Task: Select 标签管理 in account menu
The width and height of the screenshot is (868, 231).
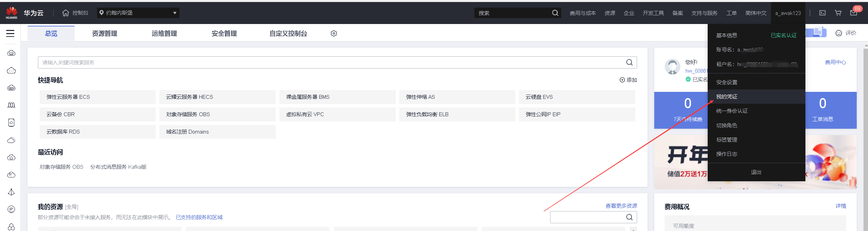Action: tap(756, 140)
